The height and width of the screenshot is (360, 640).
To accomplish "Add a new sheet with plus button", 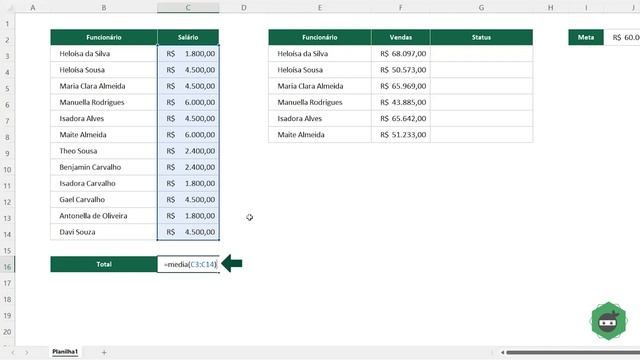I will pos(104,352).
